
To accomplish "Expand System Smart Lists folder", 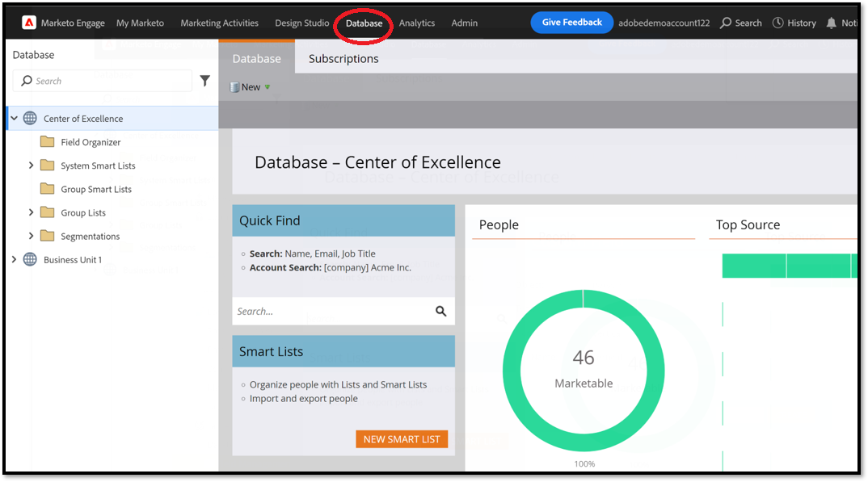I will 31,166.
